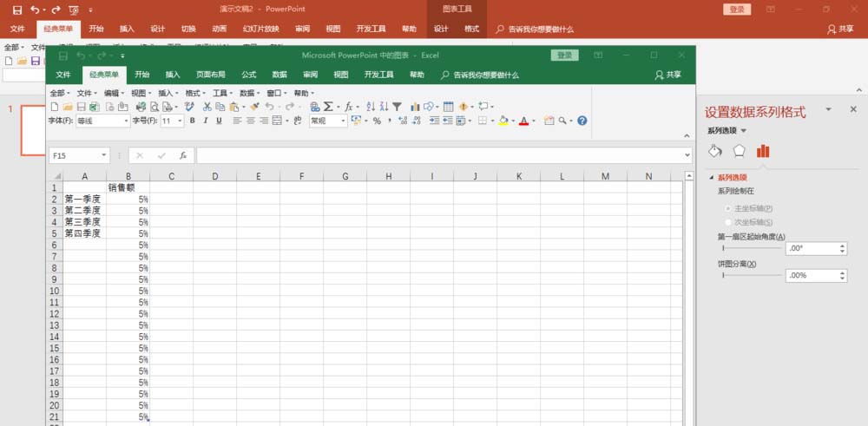Image resolution: width=868 pixels, height=426 pixels.
Task: Open Fill & Line tab in format pane
Action: [x=715, y=151]
